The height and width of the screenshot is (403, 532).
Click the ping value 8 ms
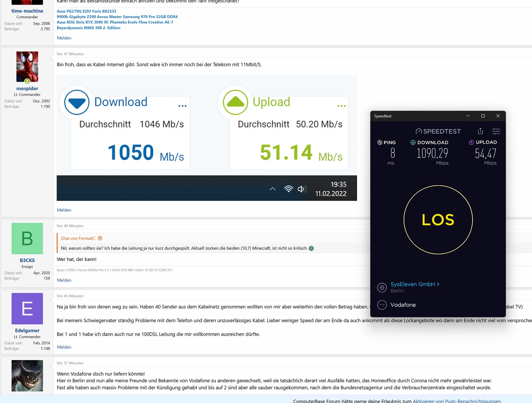[x=392, y=153]
